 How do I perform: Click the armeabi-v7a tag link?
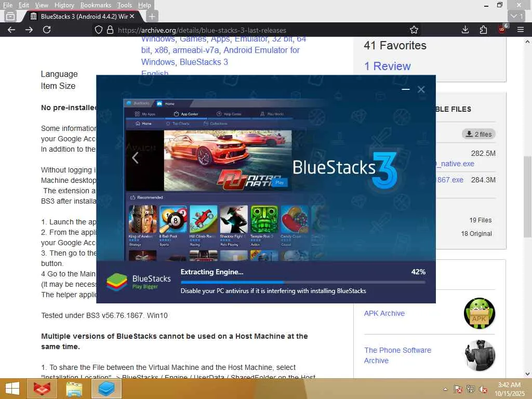(x=196, y=50)
